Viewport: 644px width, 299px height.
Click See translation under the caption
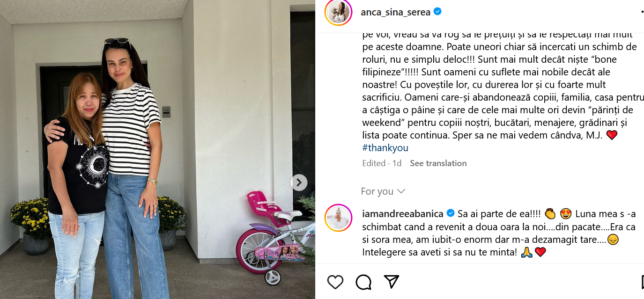coord(438,163)
